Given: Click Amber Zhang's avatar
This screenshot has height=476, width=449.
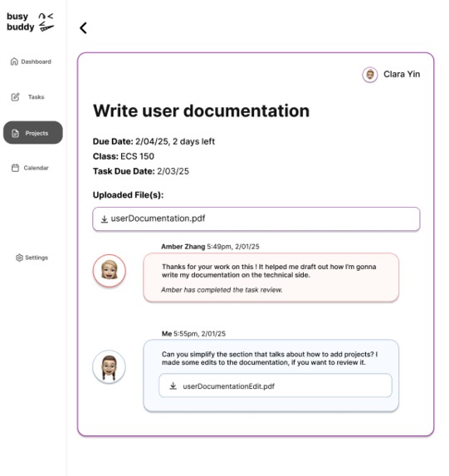Looking at the screenshot, I should (110, 271).
